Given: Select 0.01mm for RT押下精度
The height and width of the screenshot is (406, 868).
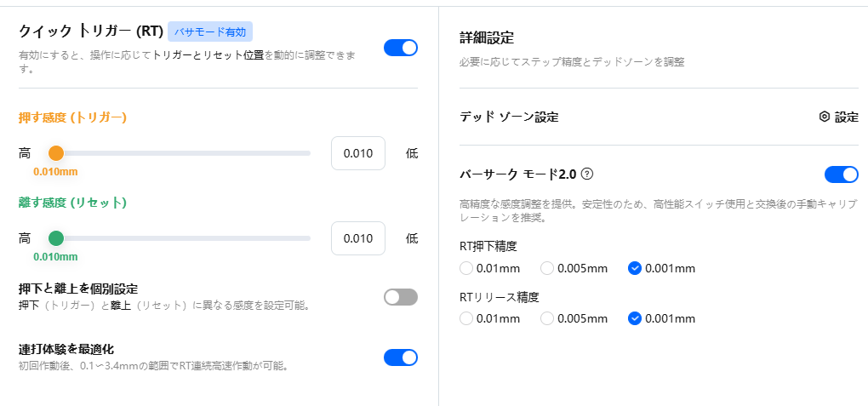Looking at the screenshot, I should (465, 268).
